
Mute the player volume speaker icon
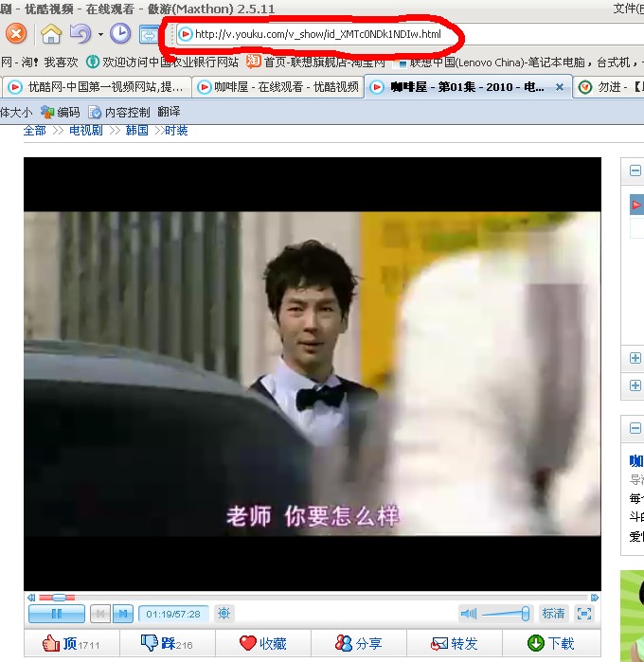pyautogui.click(x=469, y=614)
